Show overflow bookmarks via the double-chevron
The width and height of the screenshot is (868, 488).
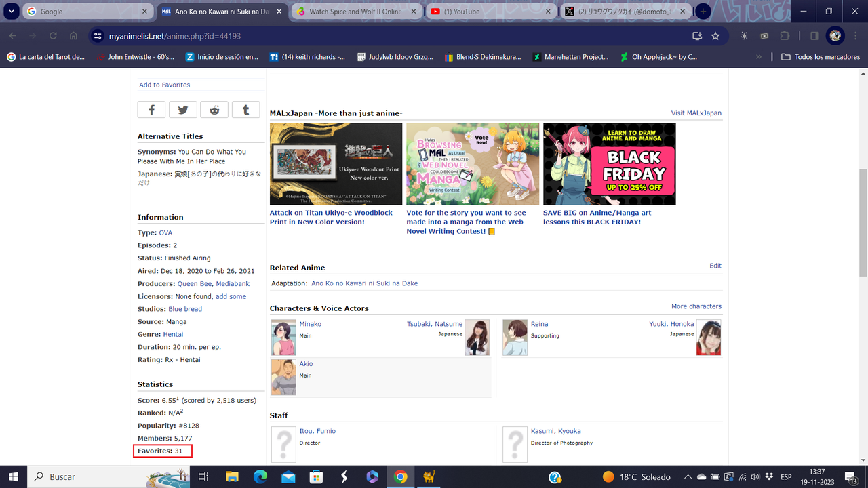click(759, 56)
